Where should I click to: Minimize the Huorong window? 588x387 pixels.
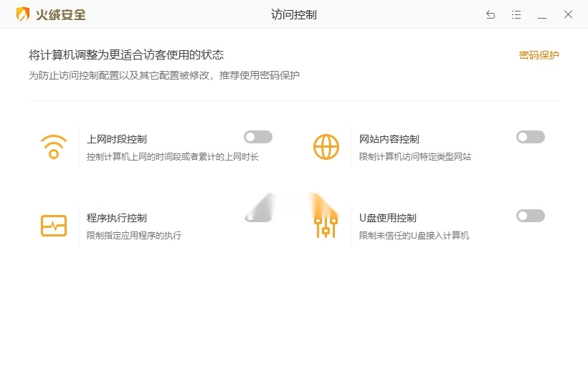[x=542, y=14]
